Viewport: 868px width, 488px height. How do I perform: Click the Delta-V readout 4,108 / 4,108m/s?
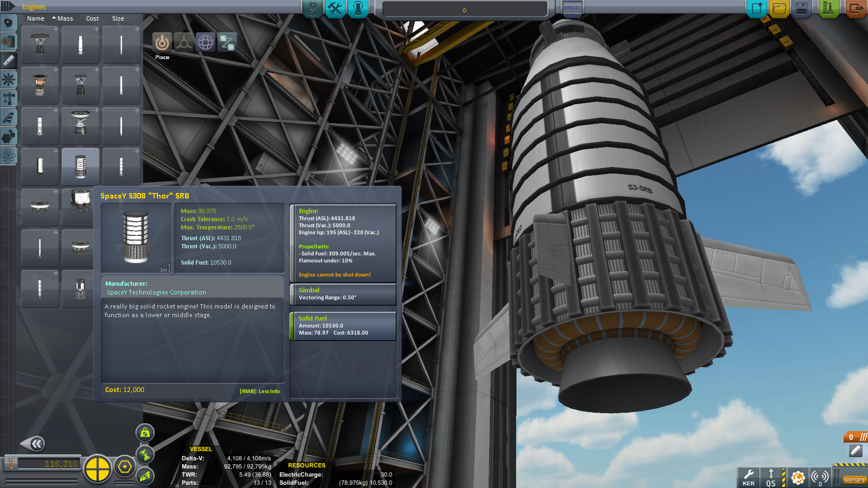(x=249, y=458)
